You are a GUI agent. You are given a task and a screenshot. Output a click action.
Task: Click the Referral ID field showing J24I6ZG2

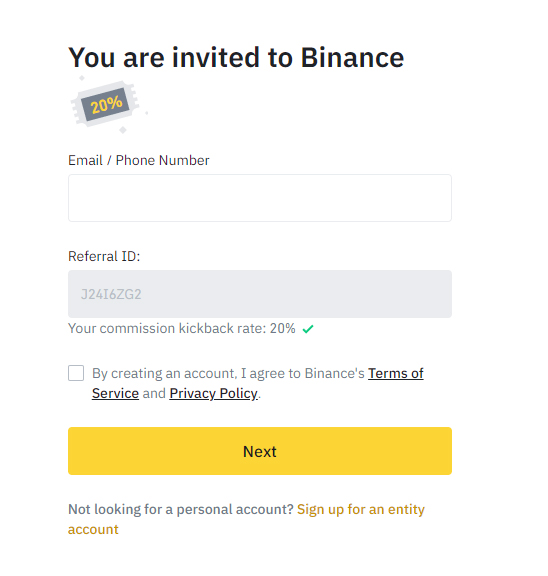tap(260, 294)
